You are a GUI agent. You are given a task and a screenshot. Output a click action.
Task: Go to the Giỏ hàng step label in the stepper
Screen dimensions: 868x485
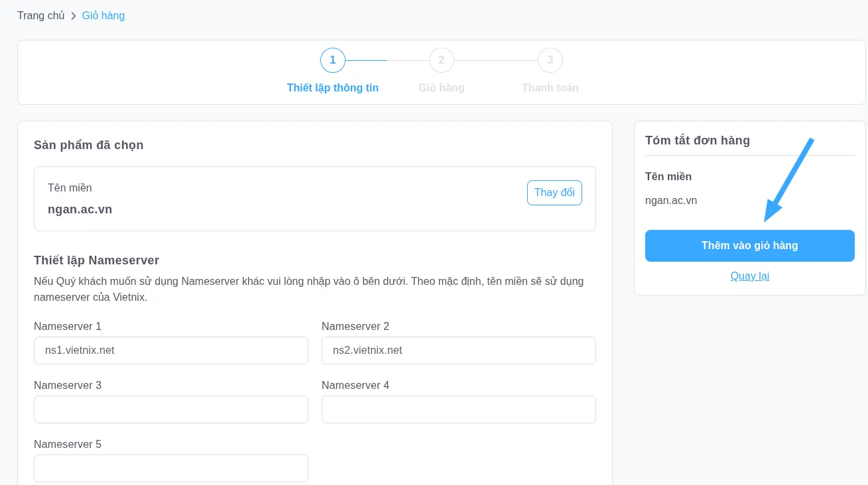click(441, 87)
